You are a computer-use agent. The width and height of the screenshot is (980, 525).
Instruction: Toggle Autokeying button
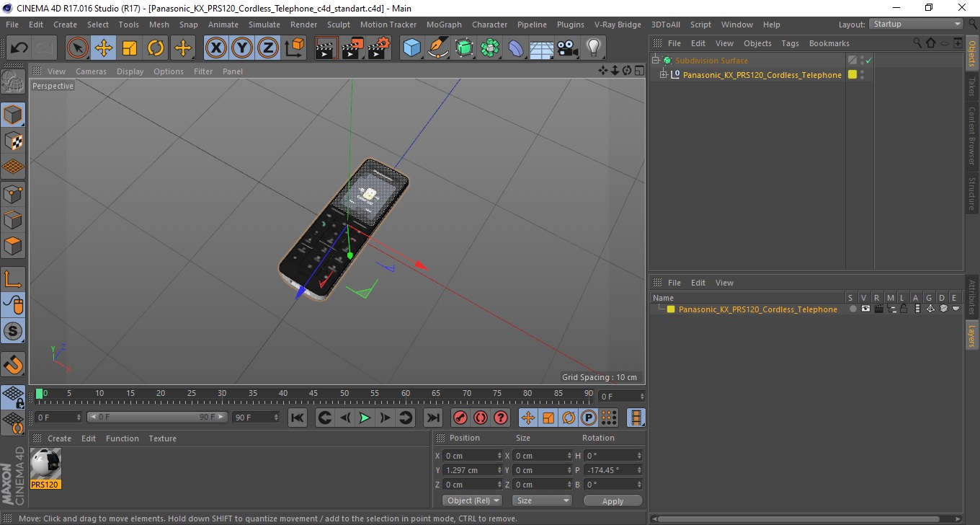tap(480, 417)
